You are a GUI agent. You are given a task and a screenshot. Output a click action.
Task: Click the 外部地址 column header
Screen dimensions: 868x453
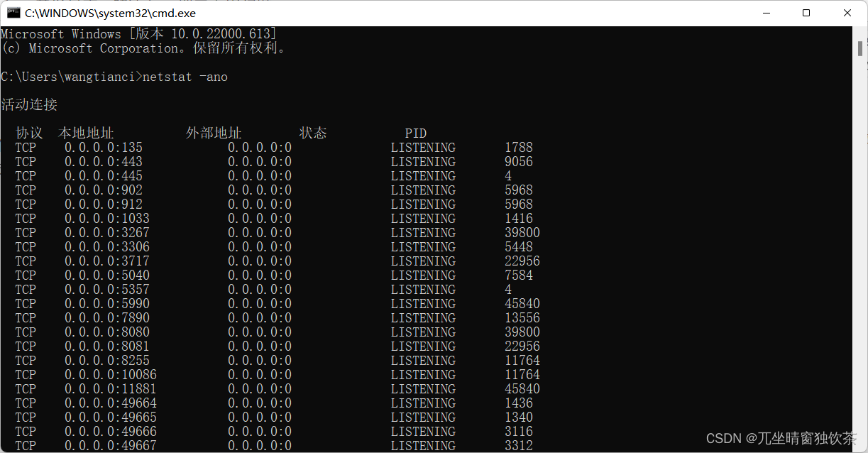tap(214, 133)
